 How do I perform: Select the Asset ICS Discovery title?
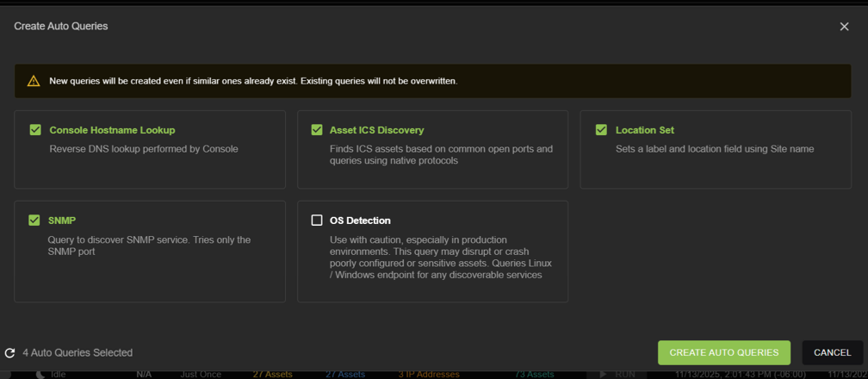point(377,130)
